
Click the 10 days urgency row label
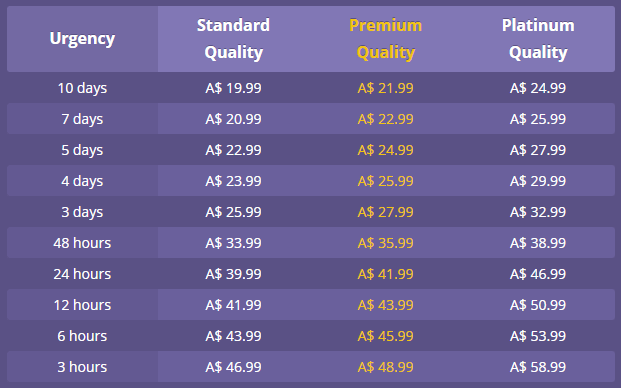(82, 88)
